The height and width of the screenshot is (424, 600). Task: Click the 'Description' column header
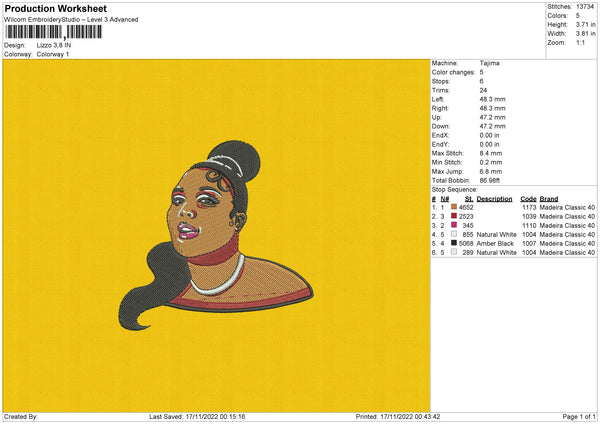point(494,199)
